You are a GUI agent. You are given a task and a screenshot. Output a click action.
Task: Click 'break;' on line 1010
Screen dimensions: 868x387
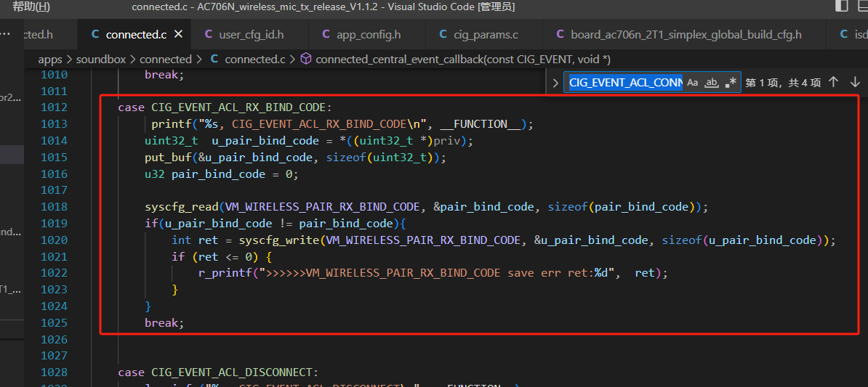click(164, 74)
